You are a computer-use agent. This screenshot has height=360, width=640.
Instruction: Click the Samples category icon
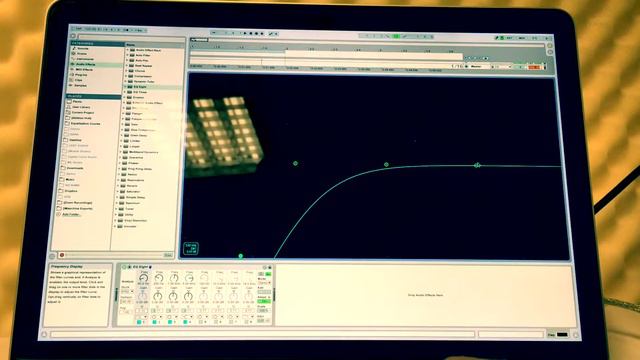pyautogui.click(x=71, y=85)
